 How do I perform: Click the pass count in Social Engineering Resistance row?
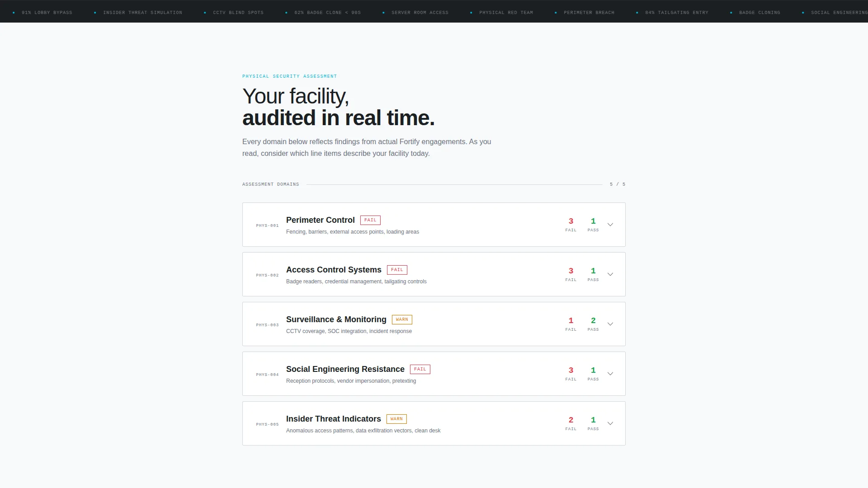click(x=593, y=370)
